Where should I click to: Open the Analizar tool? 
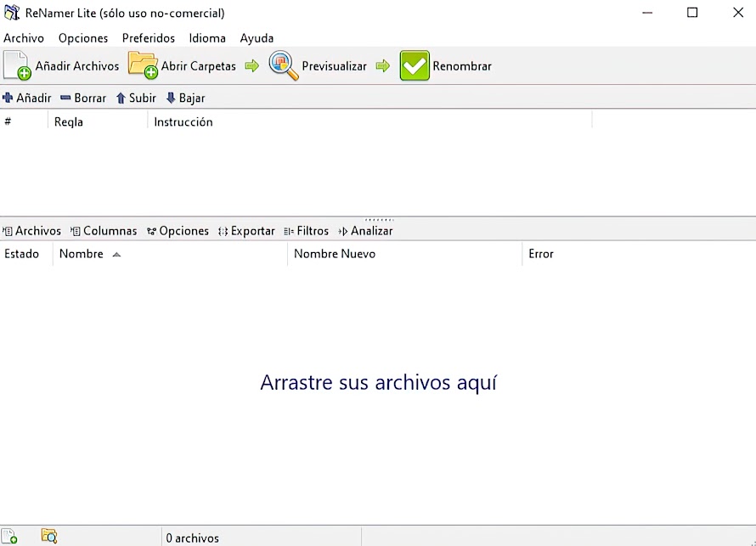coord(365,231)
